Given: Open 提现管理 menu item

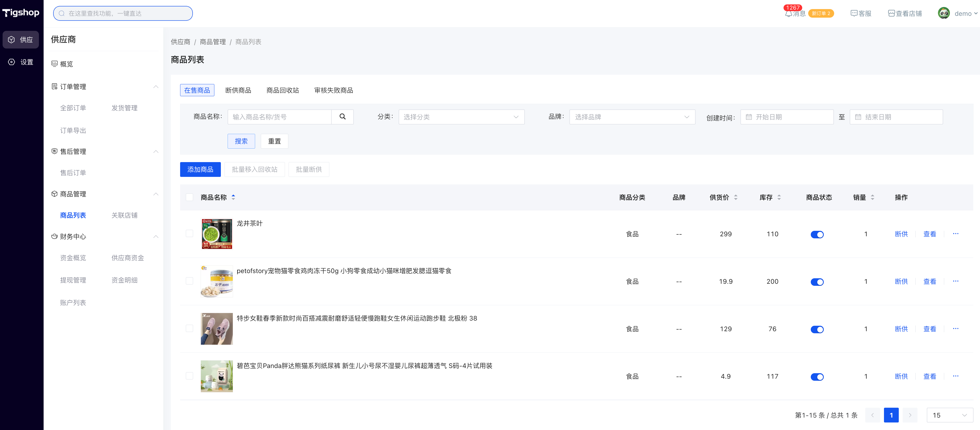Looking at the screenshot, I should coord(73,280).
